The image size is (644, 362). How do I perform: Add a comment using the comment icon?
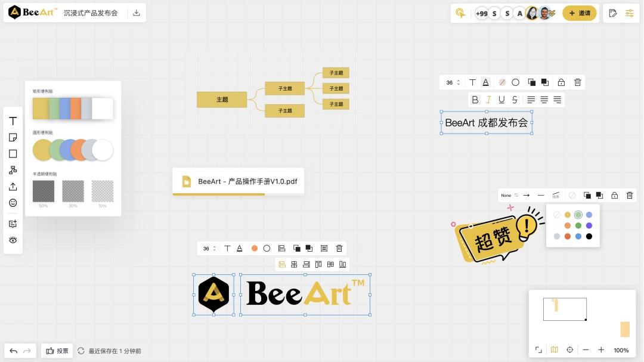click(13, 223)
